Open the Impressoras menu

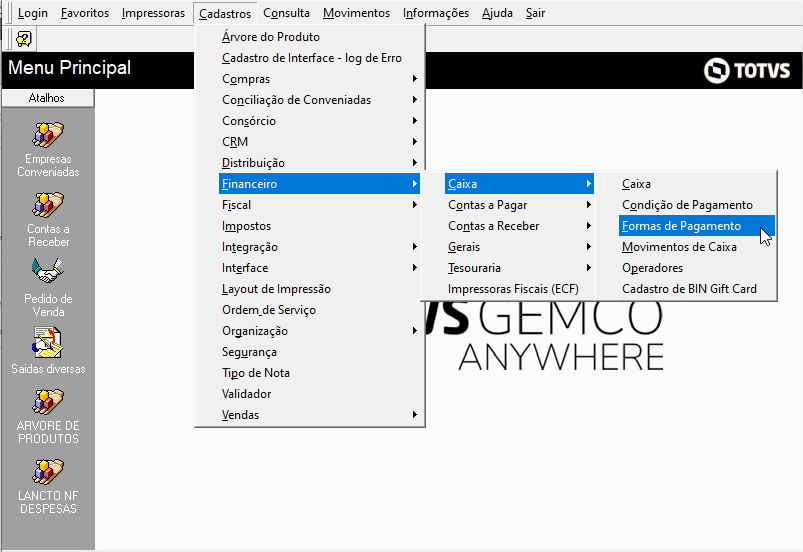point(154,13)
